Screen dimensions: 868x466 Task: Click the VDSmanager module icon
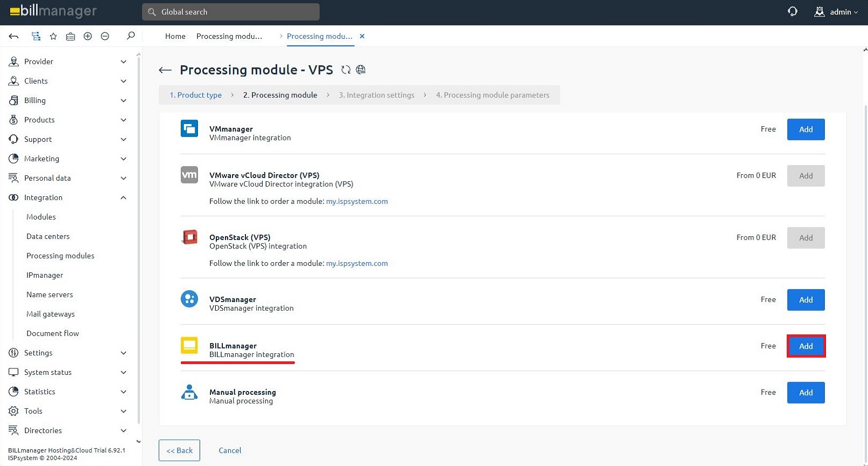(189, 299)
